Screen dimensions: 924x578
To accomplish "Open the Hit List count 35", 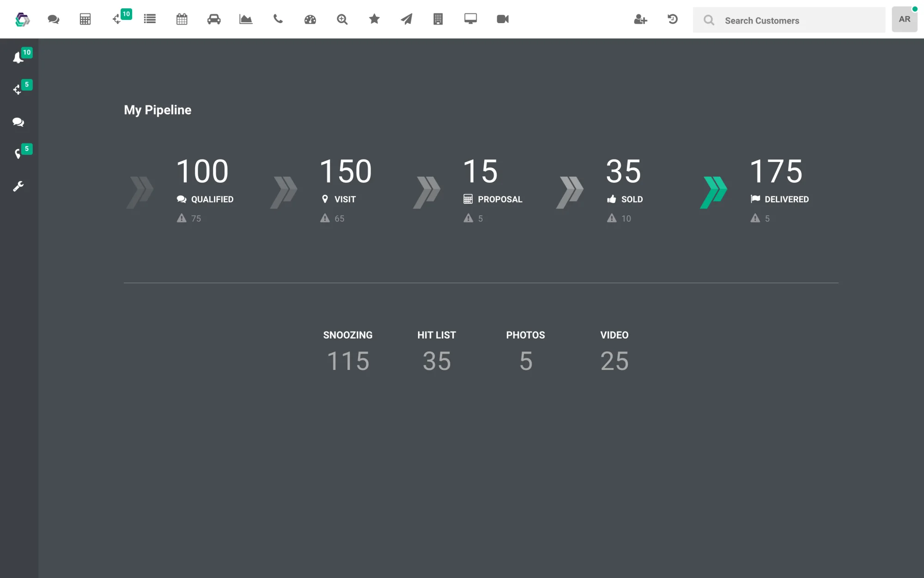I will point(437,361).
